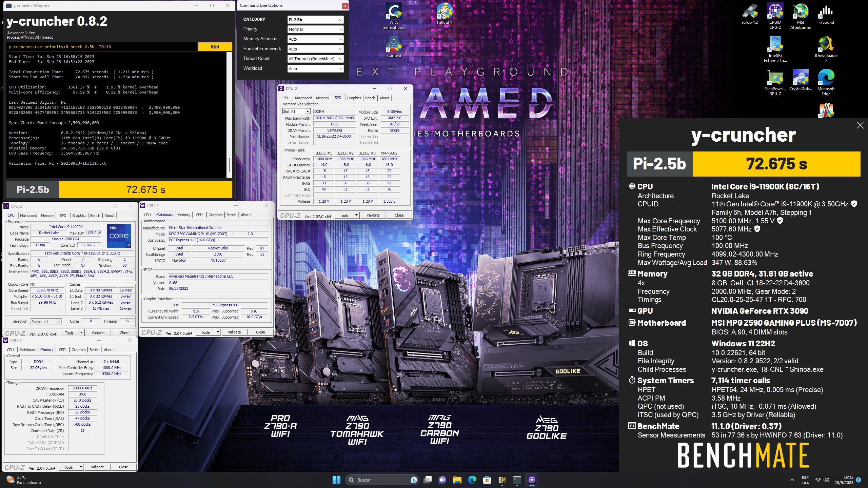
Task: Click the yellow RUN button in y-cruncher
Action: tap(215, 47)
